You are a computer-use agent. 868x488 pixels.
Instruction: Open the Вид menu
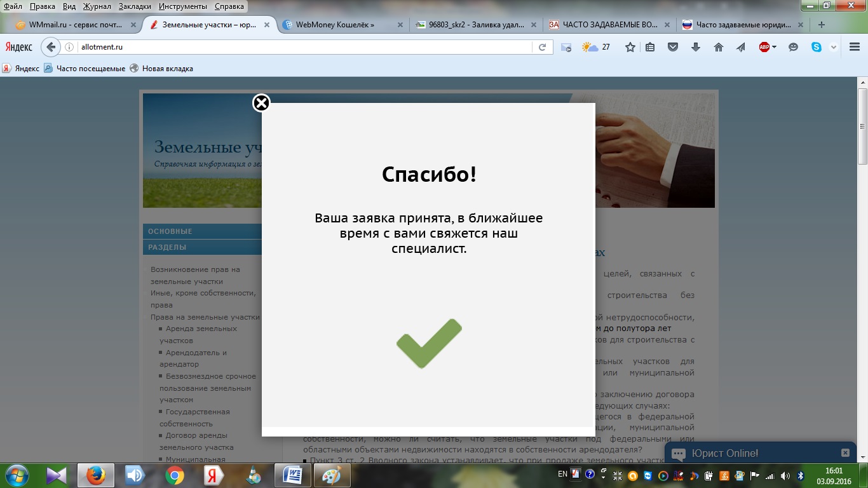(69, 6)
